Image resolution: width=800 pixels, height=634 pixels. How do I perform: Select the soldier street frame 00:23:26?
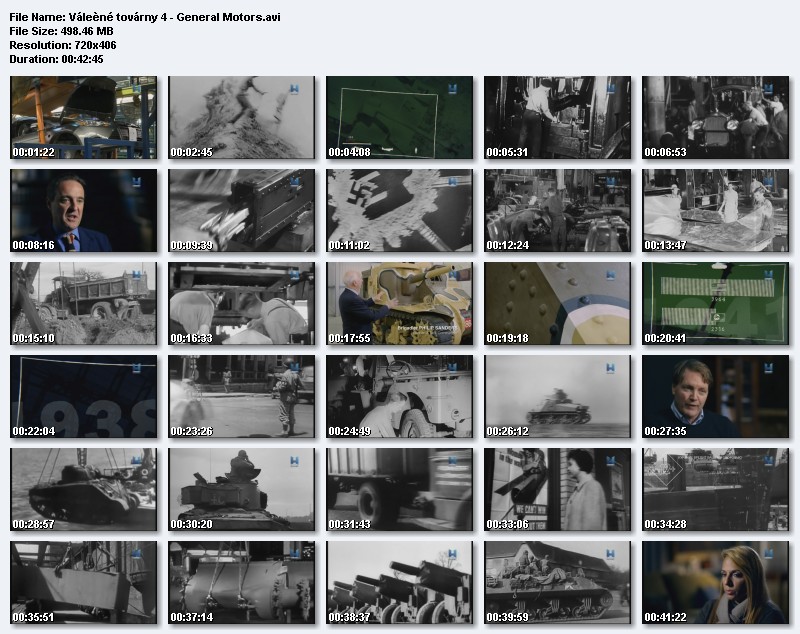[241, 396]
